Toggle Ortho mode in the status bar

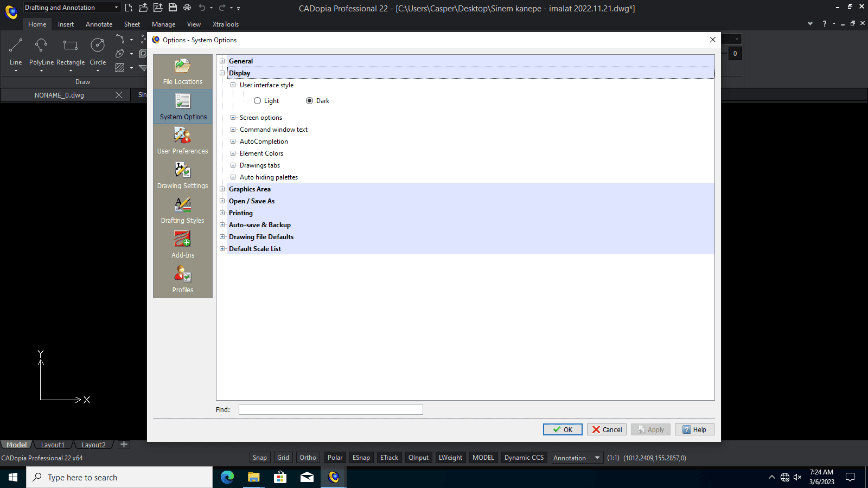308,458
